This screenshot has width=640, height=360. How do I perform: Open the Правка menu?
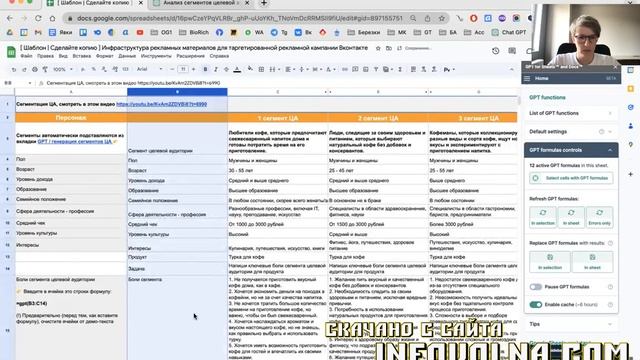45,56
